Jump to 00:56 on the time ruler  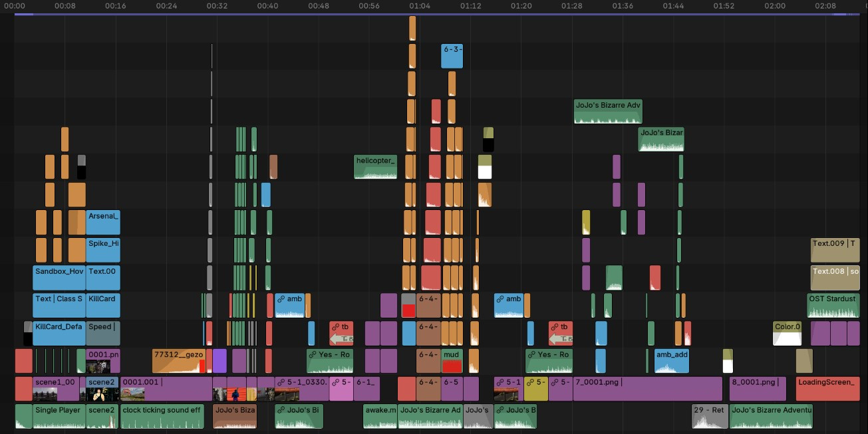[x=369, y=6]
